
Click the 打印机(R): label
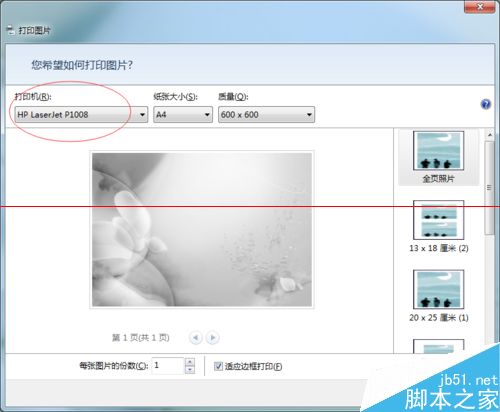click(x=33, y=97)
